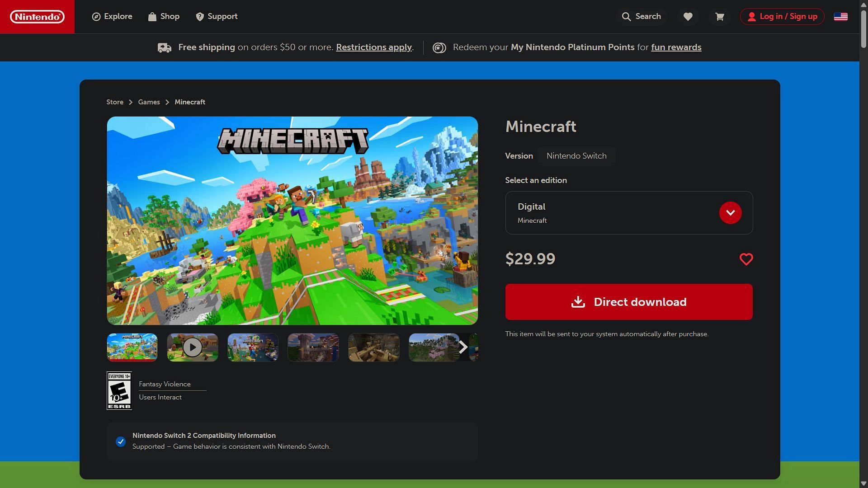Open the wishlist heart icon in header
868x488 pixels.
688,17
